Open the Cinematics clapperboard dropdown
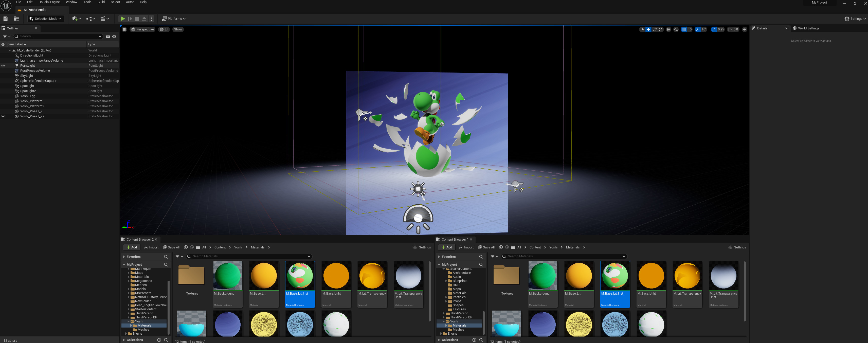This screenshot has width=868, height=343. (x=105, y=19)
